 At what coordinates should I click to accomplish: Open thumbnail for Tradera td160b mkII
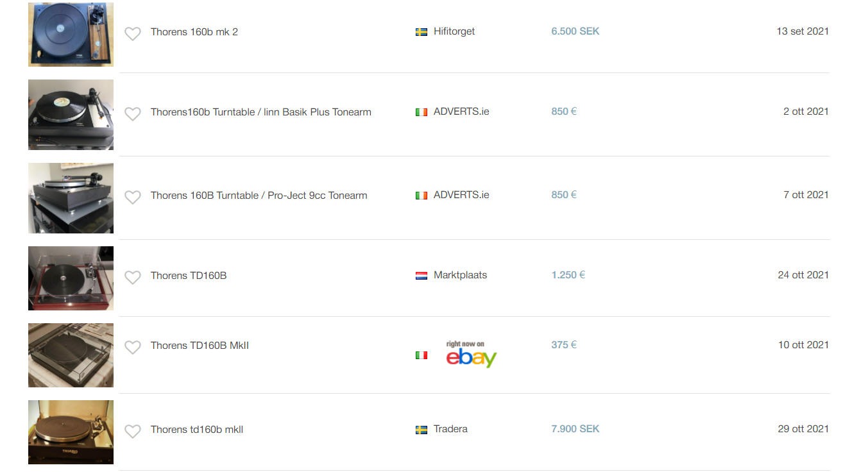71,432
